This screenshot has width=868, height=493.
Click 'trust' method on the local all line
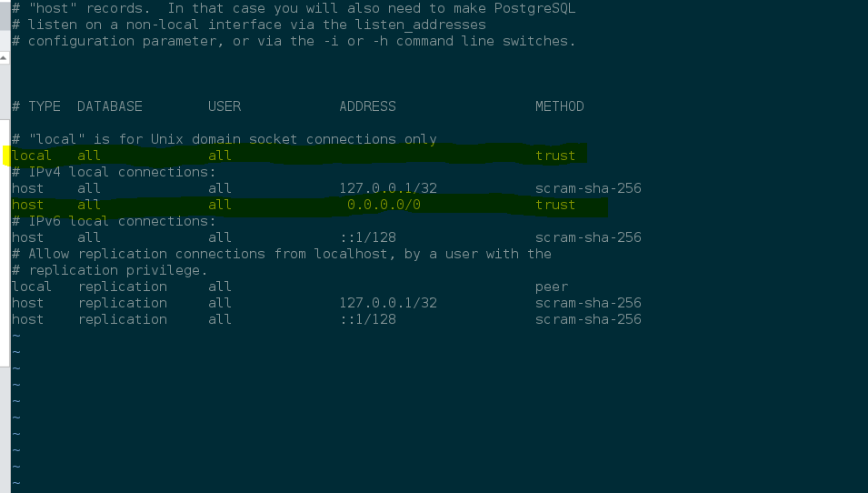555,156
